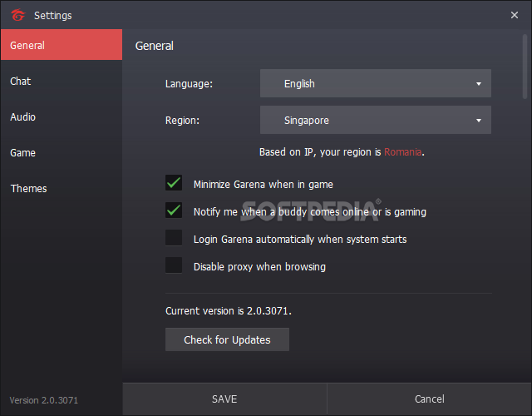
Task: Open the Game settings tab
Action: click(x=62, y=153)
